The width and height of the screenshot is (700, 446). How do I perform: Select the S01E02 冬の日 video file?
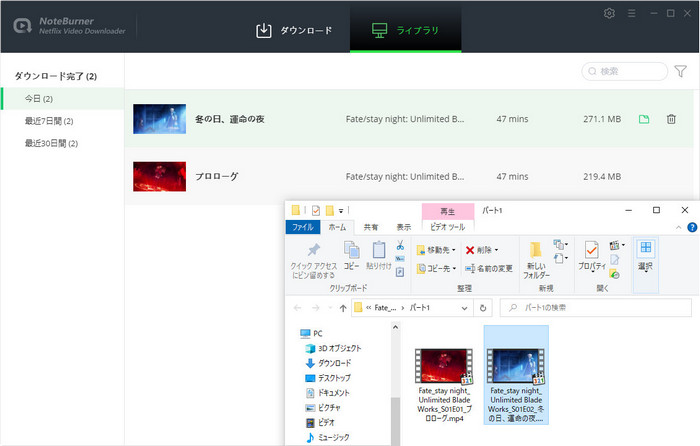(x=516, y=375)
